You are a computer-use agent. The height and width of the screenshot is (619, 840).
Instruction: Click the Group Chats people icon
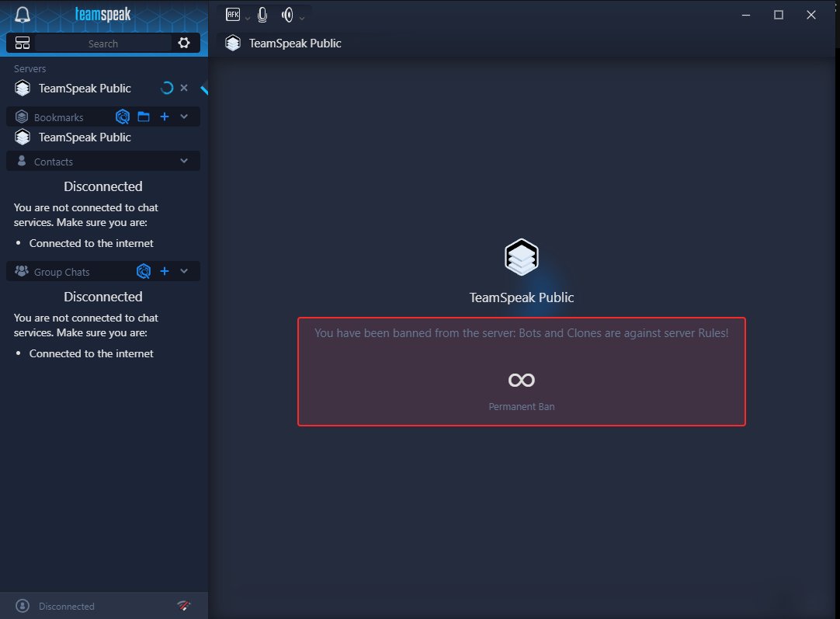[x=22, y=271]
